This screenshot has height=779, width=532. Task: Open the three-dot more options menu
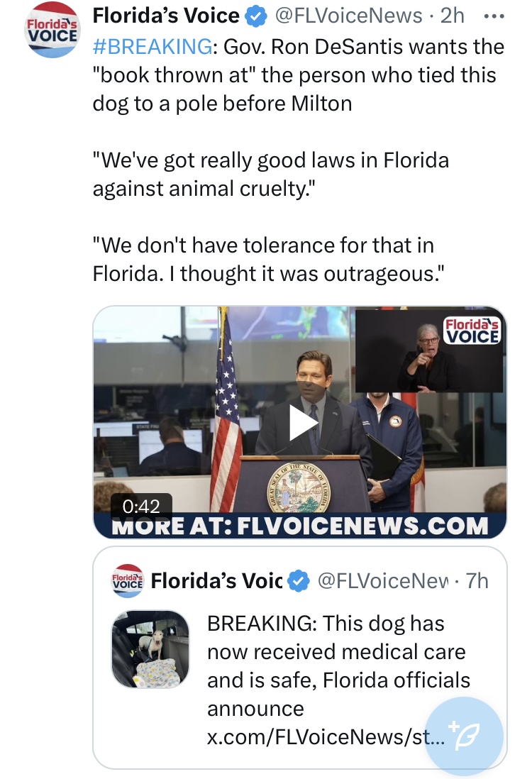pos(494,16)
